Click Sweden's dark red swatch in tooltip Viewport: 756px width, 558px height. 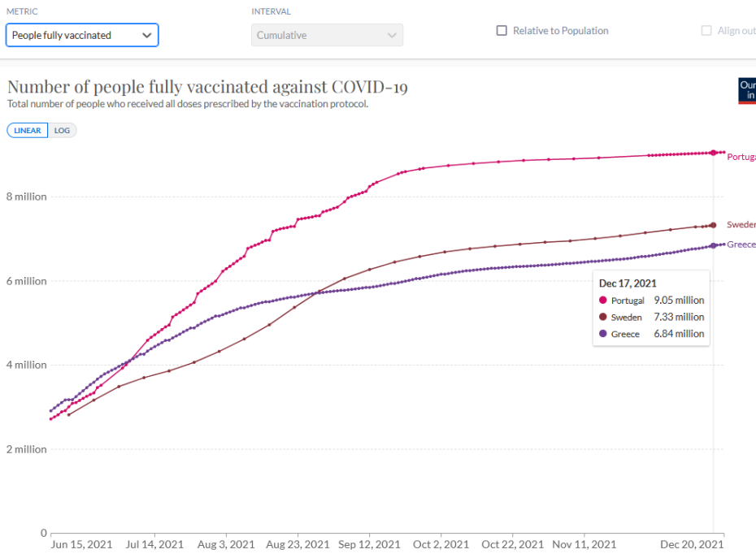click(602, 318)
